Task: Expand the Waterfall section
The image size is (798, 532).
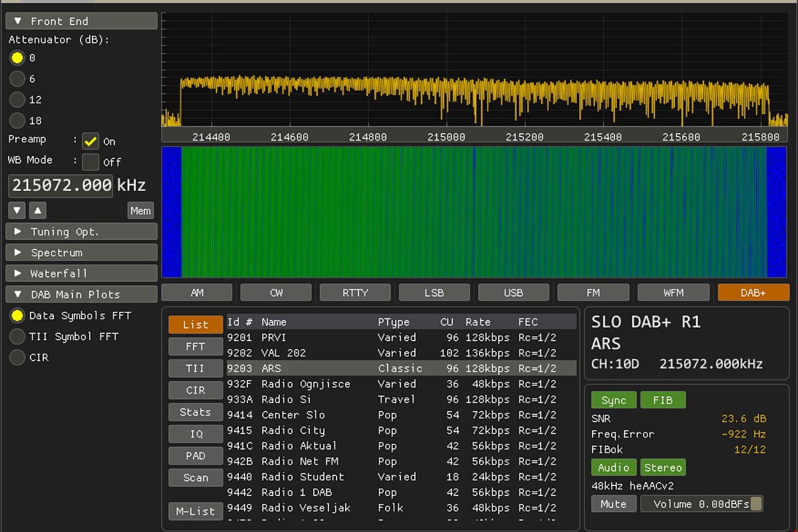Action: (x=81, y=273)
